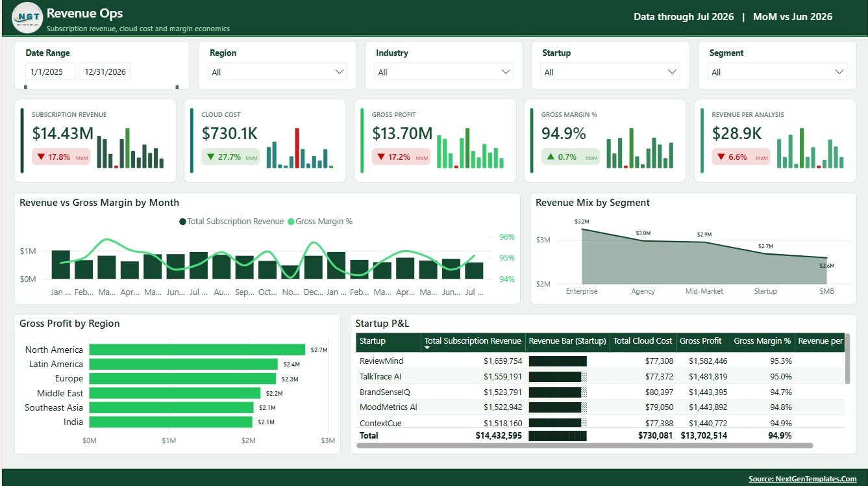
Task: Click ReviewMind revenue value $1,659,754
Action: [503, 361]
